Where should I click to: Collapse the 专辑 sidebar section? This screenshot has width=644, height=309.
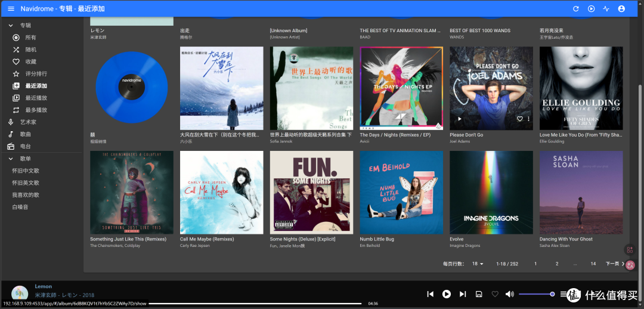tap(11, 26)
